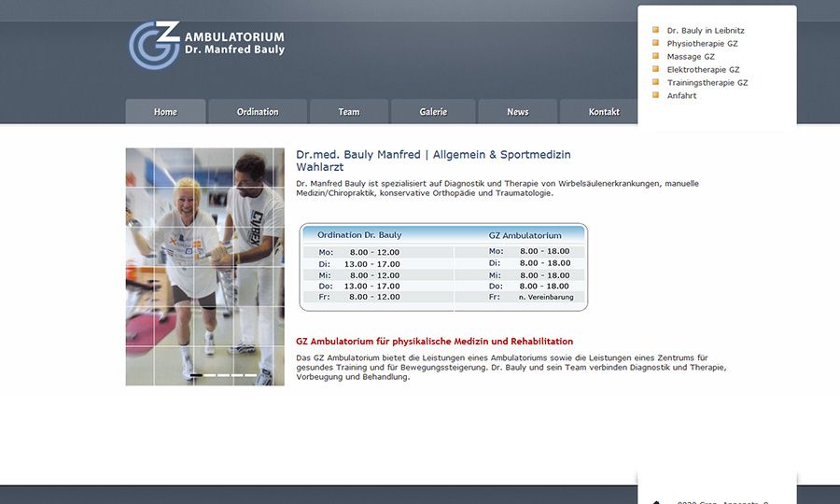Click the orange bullet beside Dr. Bauly in Leibnitz
This screenshot has width=840, height=504.
point(655,30)
